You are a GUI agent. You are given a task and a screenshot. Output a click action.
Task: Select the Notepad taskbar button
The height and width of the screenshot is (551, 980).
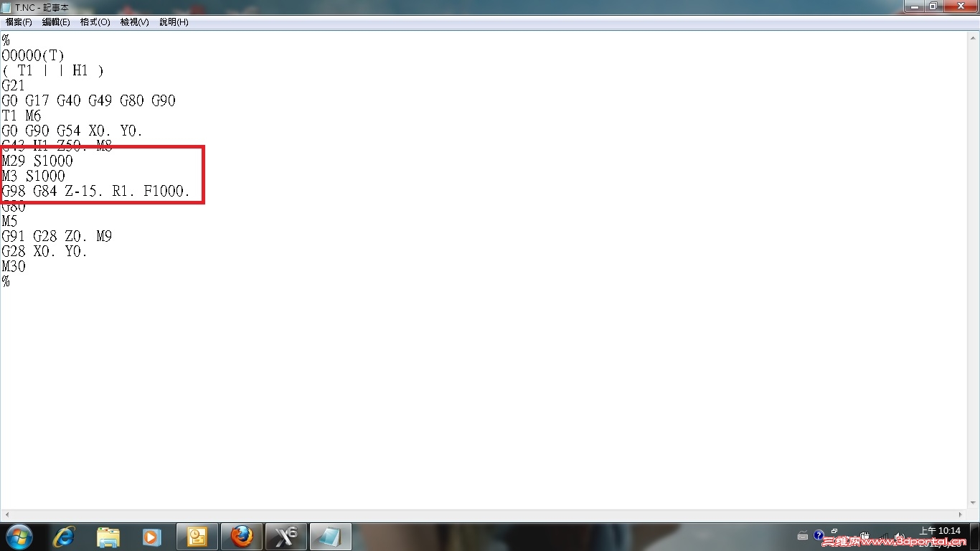pyautogui.click(x=331, y=537)
